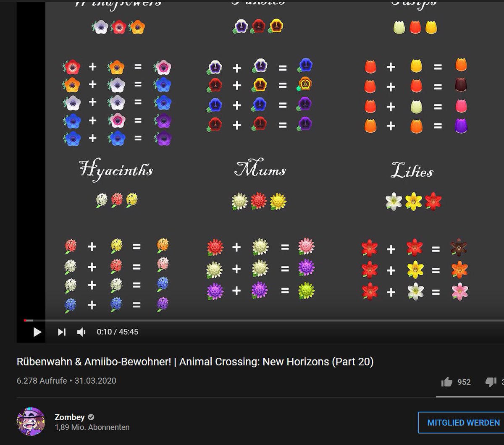Viewport: 504px width, 445px height.
Task: Open the Zombey channel avatar
Action: (31, 421)
